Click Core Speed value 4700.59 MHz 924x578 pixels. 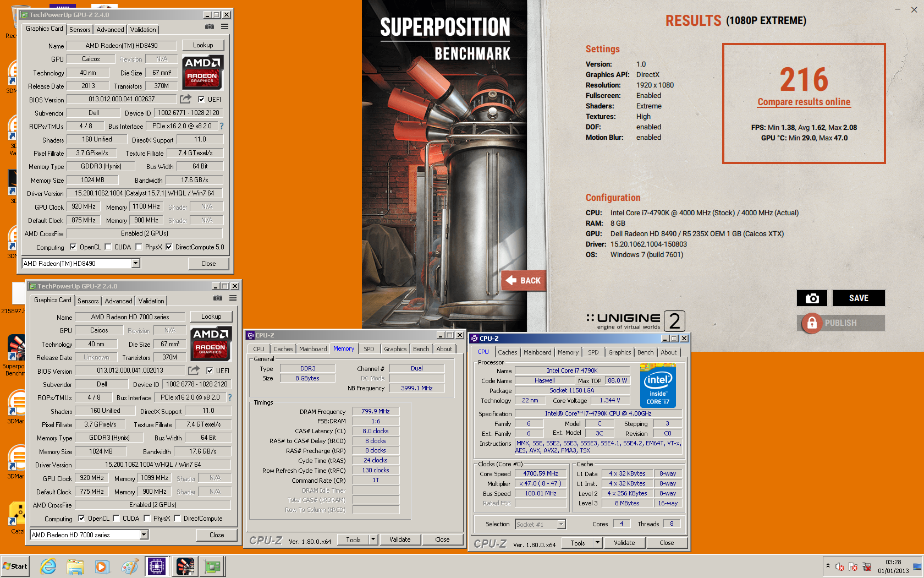(x=540, y=473)
